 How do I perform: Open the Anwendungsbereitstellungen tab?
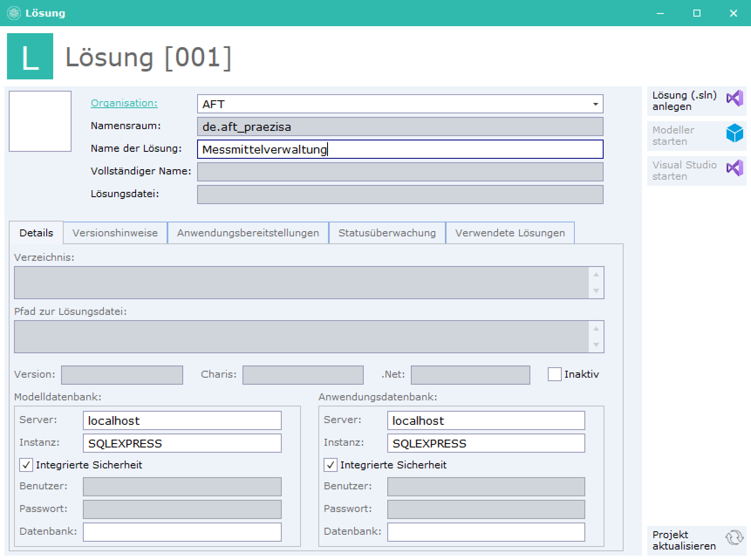pos(248,233)
